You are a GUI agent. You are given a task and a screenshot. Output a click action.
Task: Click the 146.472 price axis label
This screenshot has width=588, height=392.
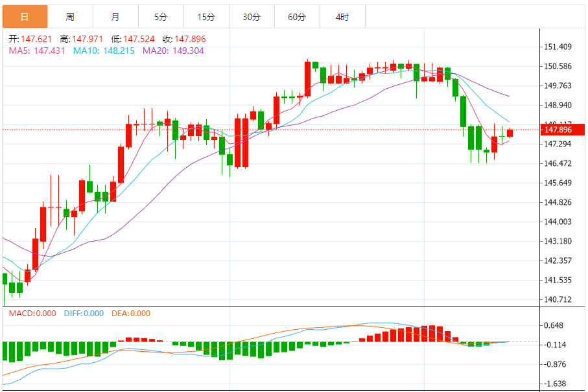(x=558, y=163)
